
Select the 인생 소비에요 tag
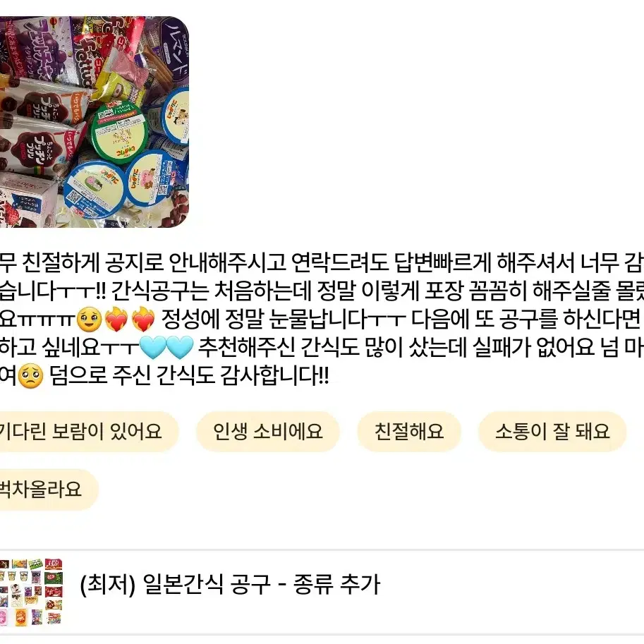pos(268,431)
